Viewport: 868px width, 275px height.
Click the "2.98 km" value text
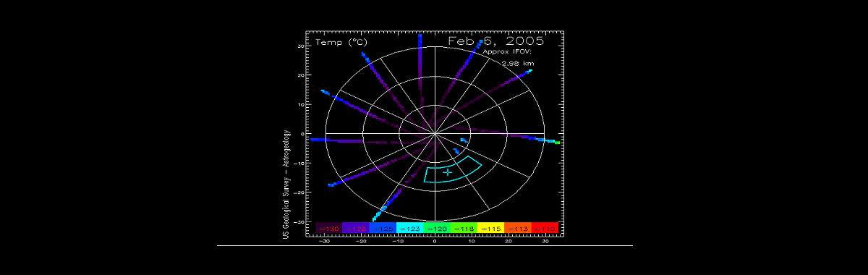tap(518, 63)
